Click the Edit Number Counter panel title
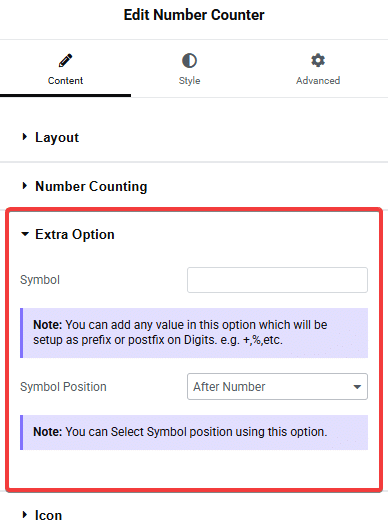This screenshot has height=528, width=388. point(194,15)
